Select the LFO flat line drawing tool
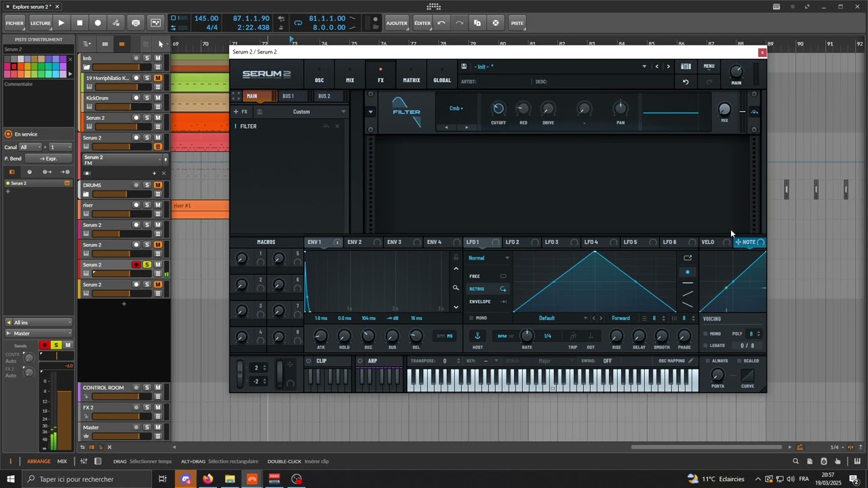 [688, 283]
